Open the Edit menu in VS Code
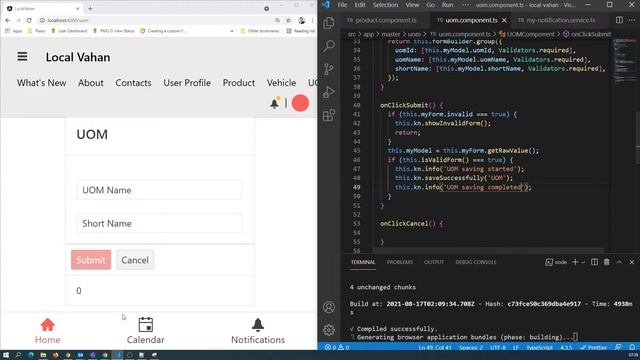 [x=360, y=5]
